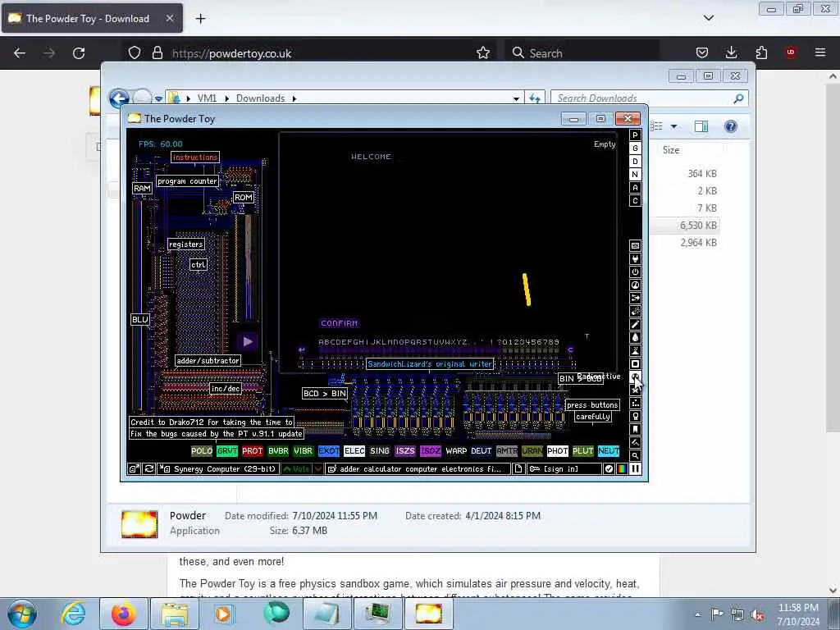Click the Firefox URL address bar

[x=308, y=53]
